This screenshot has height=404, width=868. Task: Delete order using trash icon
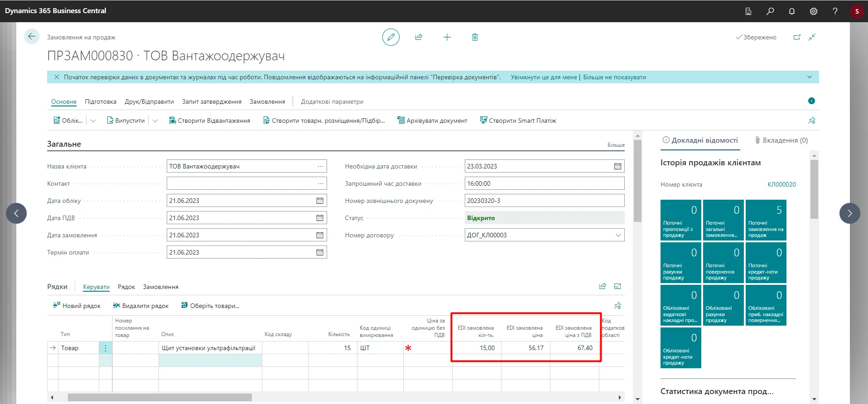[475, 37]
